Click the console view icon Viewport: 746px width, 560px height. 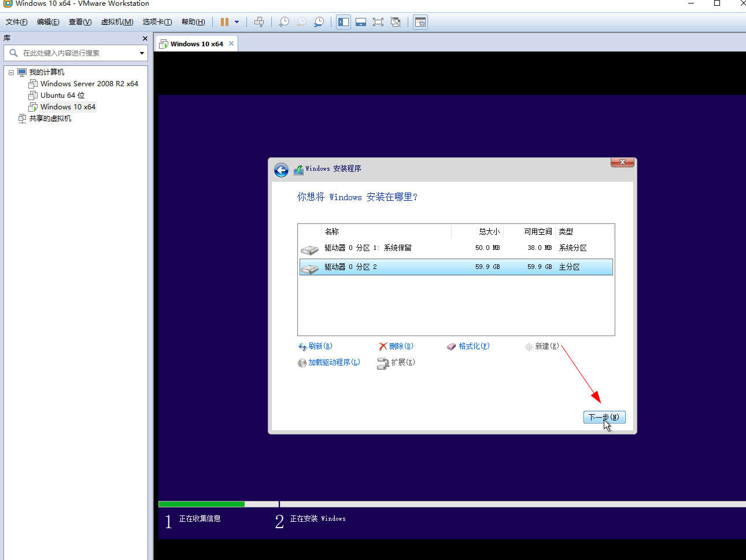point(420,22)
